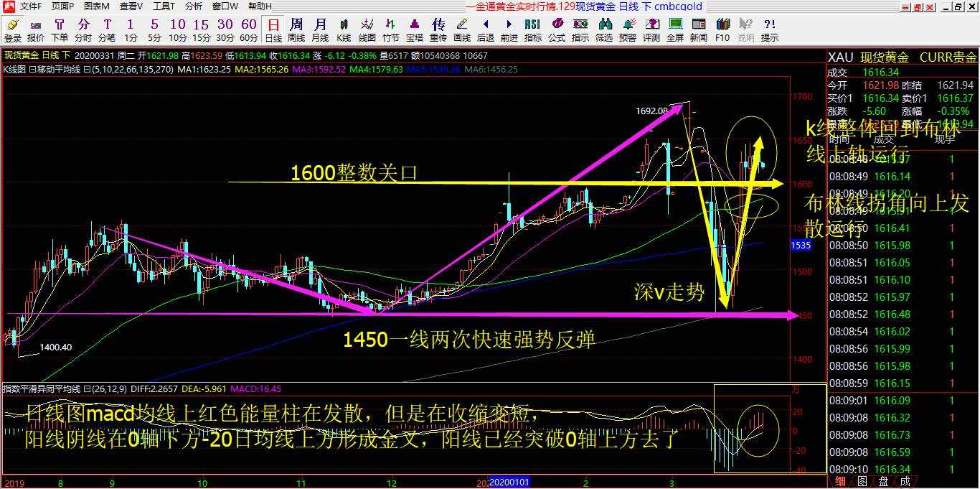This screenshot has height=489, width=980.
Task: Click the 1692.08 high price label
Action: (651, 111)
